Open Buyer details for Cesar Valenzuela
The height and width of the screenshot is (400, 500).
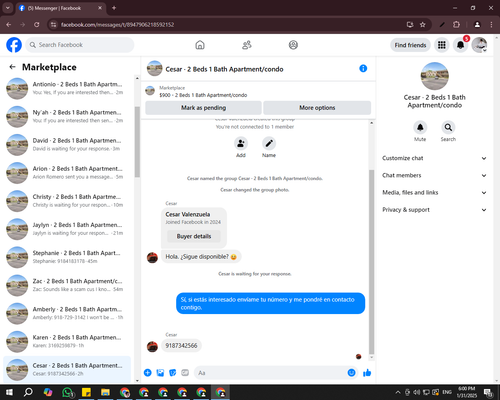pos(194,236)
